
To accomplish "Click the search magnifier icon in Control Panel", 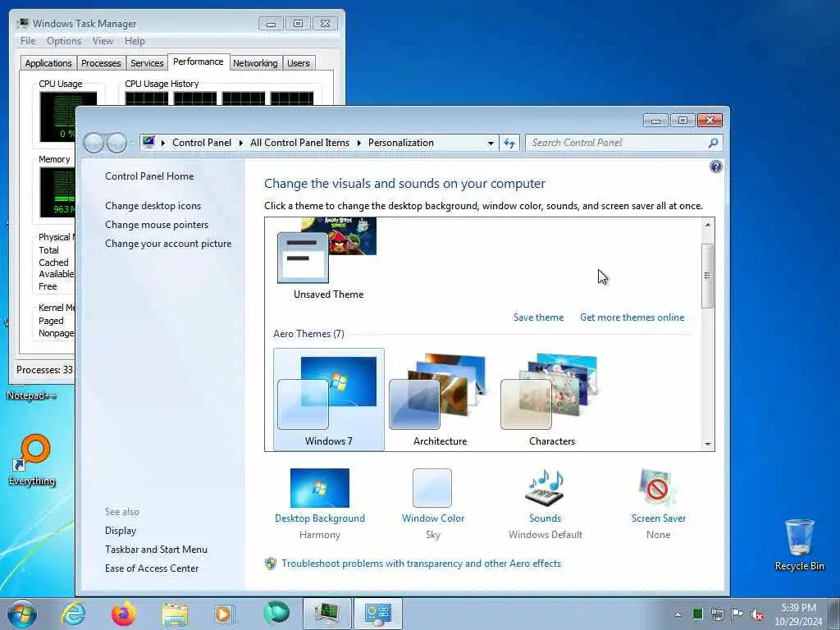I will (713, 143).
